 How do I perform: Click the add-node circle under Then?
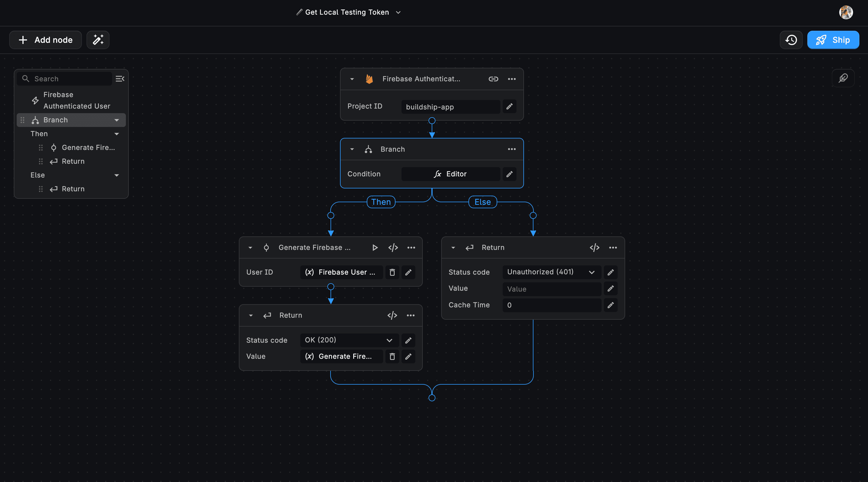click(331, 215)
